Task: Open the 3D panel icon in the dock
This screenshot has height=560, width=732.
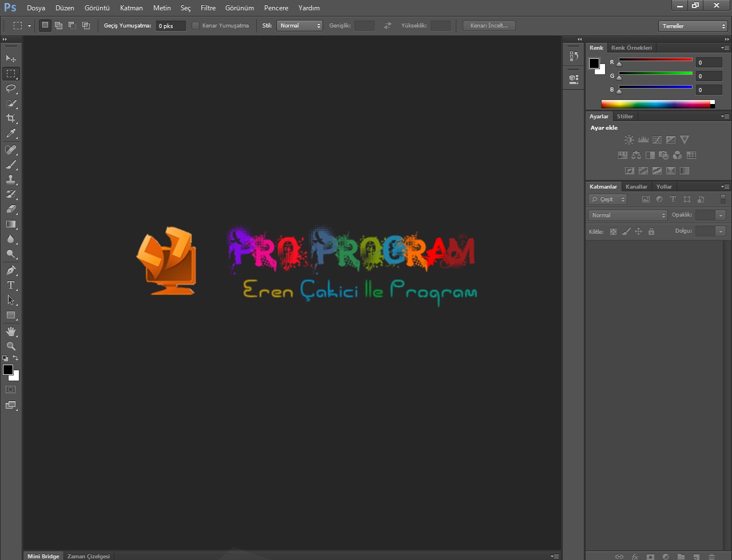Action: coord(574,79)
